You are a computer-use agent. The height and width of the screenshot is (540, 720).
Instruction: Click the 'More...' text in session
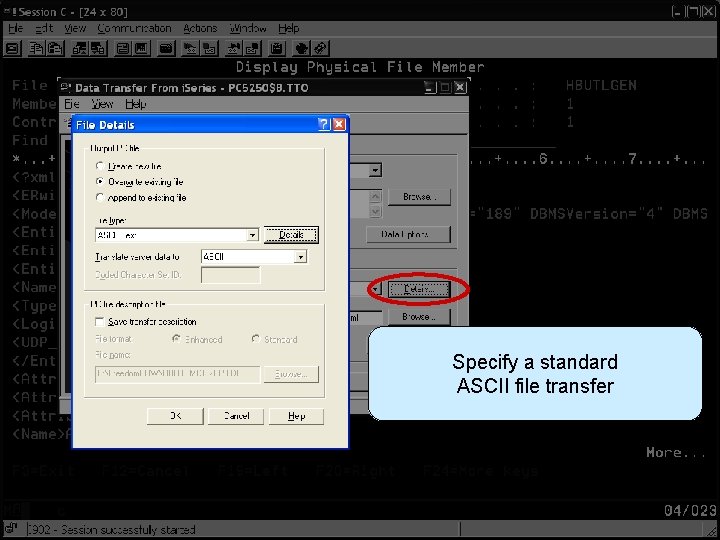tap(675, 453)
